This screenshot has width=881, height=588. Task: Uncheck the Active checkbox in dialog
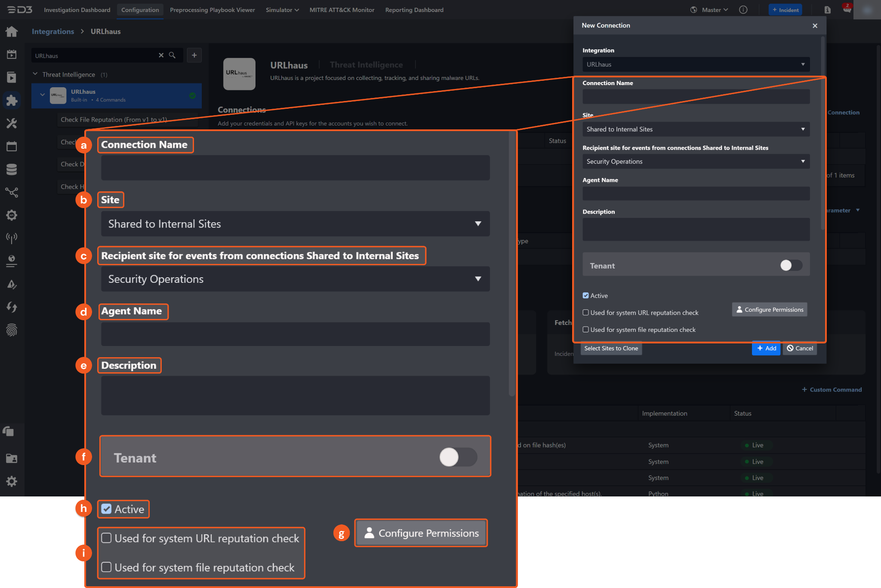[585, 295]
